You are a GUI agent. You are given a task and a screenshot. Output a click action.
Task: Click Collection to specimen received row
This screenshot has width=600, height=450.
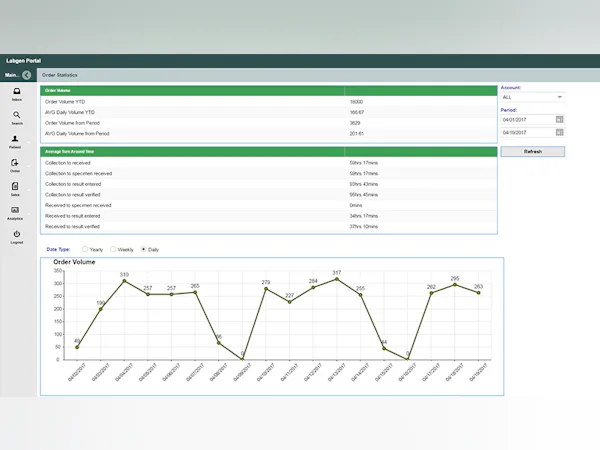[269, 174]
